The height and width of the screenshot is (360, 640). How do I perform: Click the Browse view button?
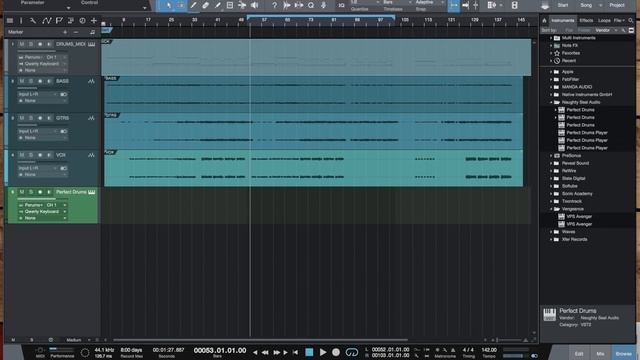(623, 353)
